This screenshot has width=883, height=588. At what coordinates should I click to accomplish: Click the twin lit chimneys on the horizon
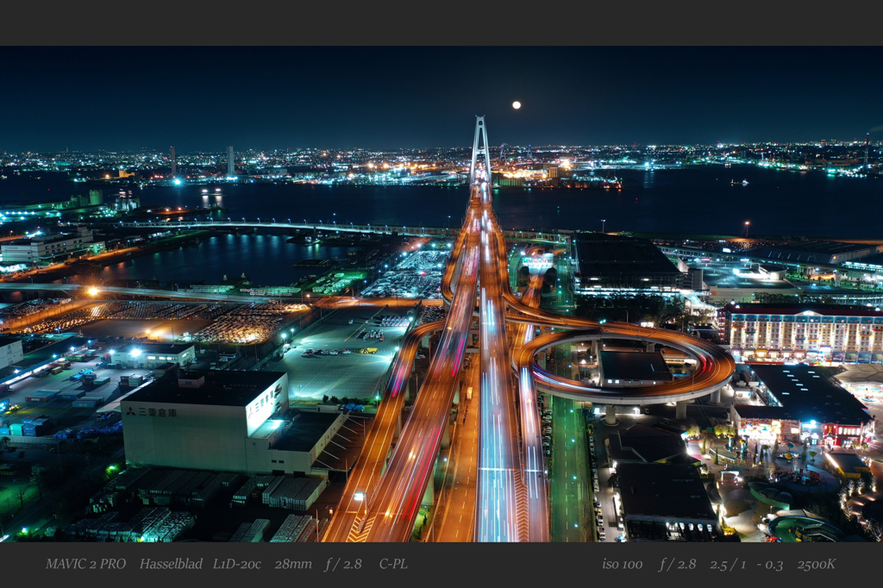(202, 161)
